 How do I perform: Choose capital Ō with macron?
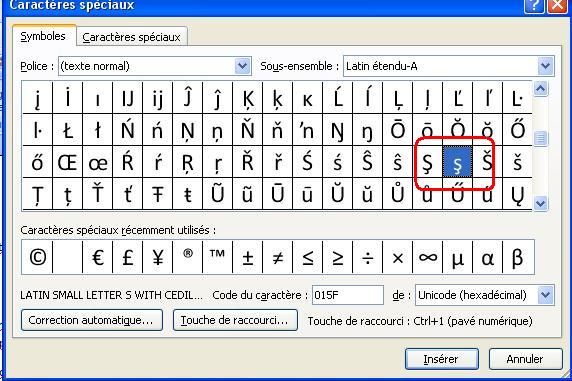[398, 130]
